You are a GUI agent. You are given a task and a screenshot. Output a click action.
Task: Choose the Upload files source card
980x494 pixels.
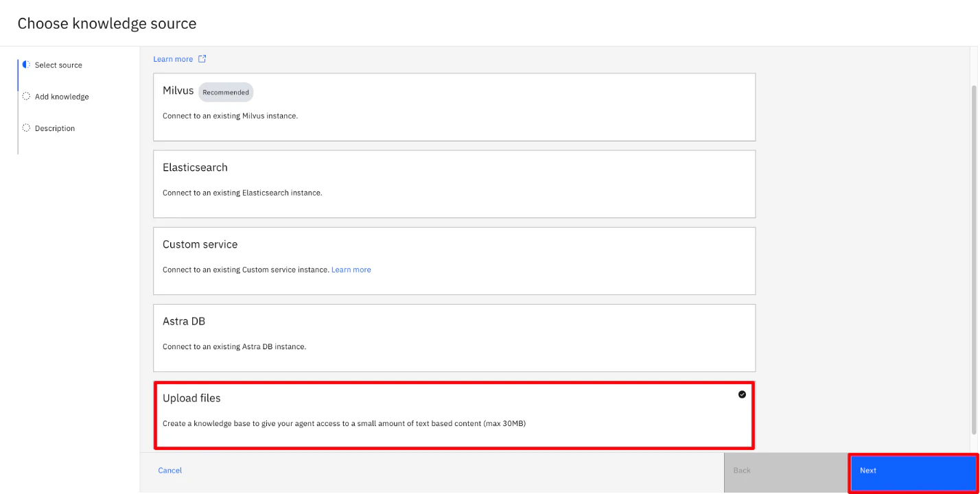pyautogui.click(x=454, y=415)
